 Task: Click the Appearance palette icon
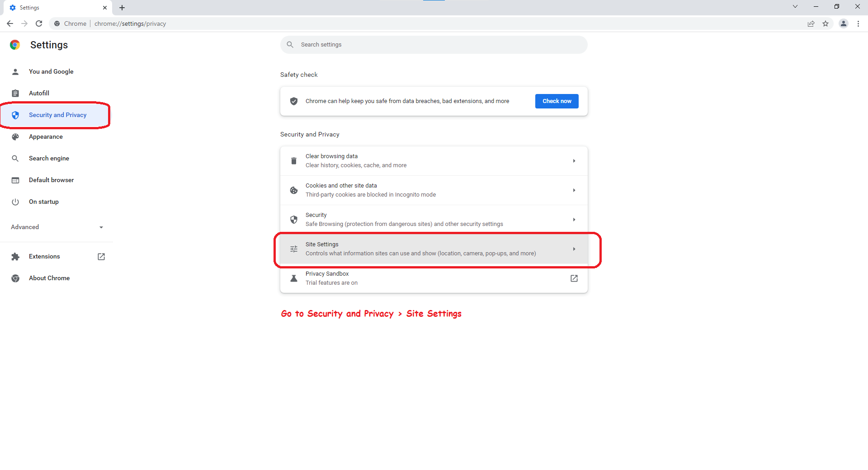coord(15,136)
